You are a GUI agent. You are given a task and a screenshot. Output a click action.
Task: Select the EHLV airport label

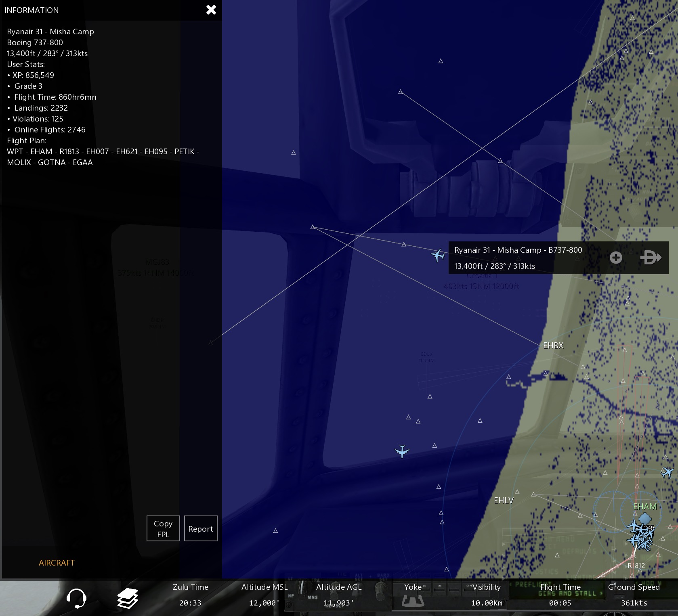click(504, 501)
